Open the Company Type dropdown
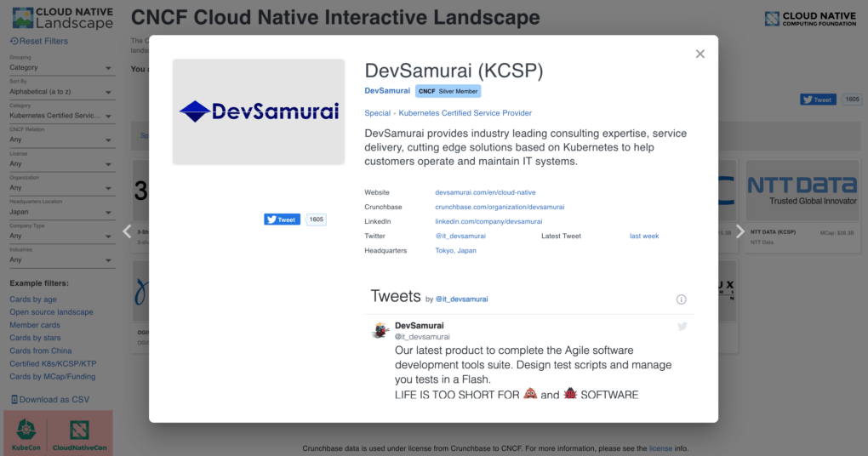 61,236
